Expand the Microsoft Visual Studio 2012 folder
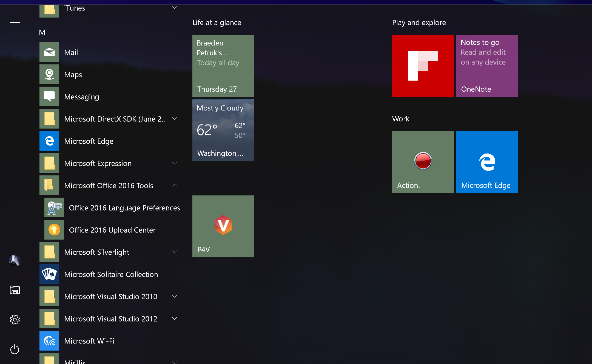Screen dimensions: 592x364 click(x=175, y=318)
